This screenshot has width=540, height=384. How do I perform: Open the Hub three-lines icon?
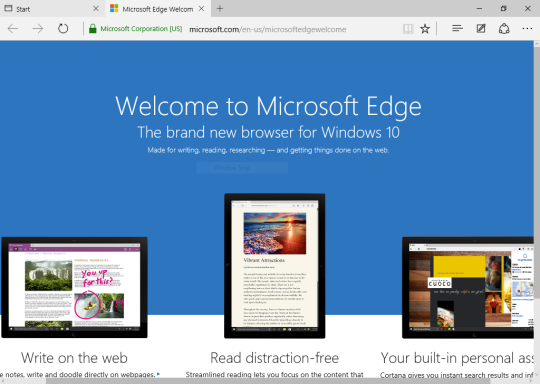[x=457, y=29]
